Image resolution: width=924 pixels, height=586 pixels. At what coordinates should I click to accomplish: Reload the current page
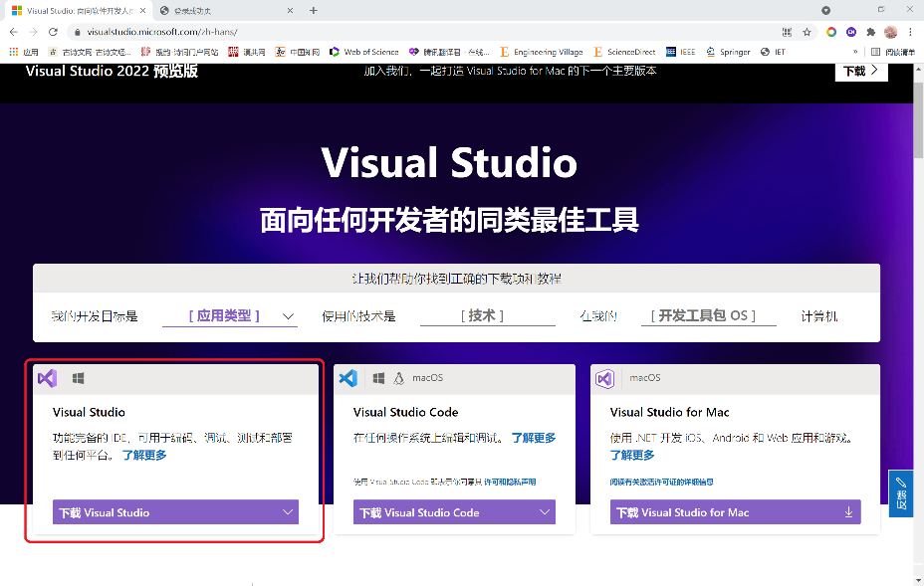[x=53, y=32]
